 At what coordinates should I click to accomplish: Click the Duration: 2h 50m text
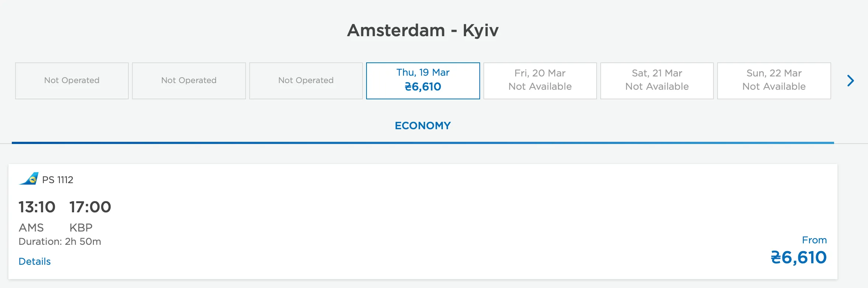click(60, 241)
